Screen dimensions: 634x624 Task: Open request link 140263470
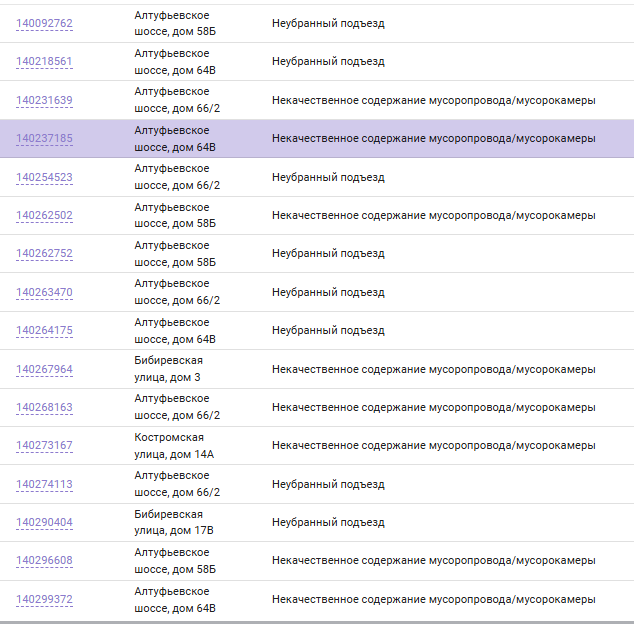click(x=44, y=292)
